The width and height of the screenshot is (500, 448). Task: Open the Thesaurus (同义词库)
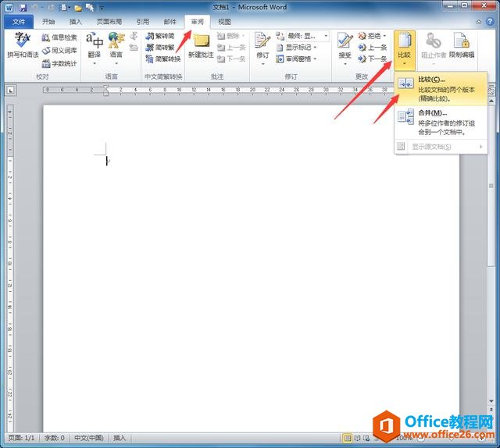point(59,51)
